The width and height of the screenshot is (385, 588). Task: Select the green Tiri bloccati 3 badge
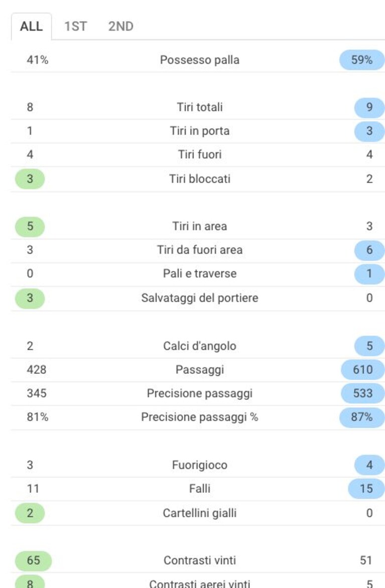click(30, 179)
